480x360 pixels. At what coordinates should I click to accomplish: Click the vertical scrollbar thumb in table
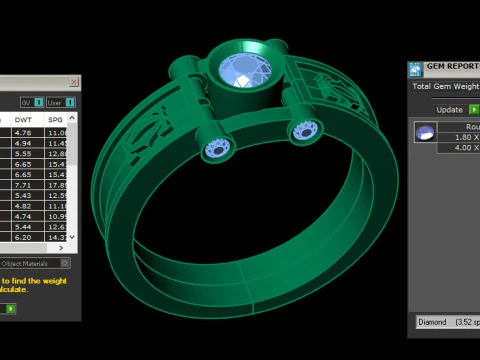(72, 144)
